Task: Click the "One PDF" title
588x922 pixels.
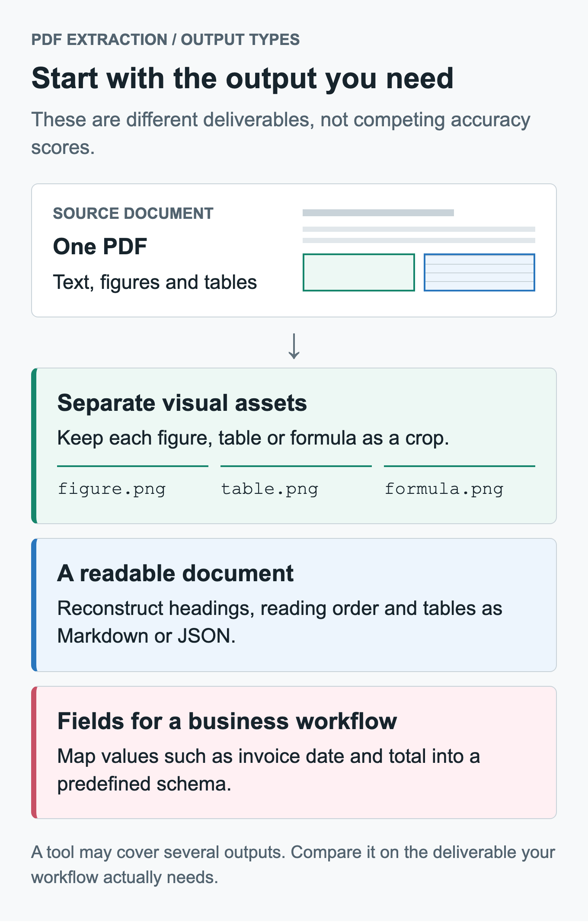Action: click(x=100, y=247)
